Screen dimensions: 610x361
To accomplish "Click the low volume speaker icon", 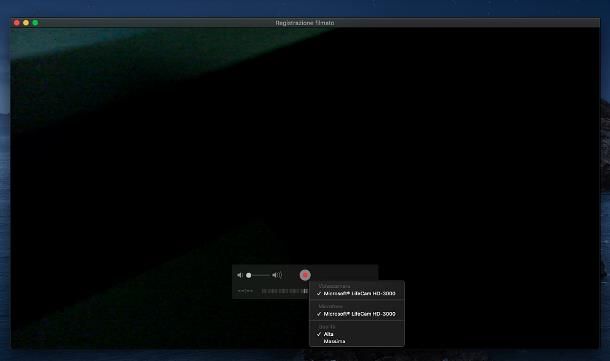I will pos(240,275).
